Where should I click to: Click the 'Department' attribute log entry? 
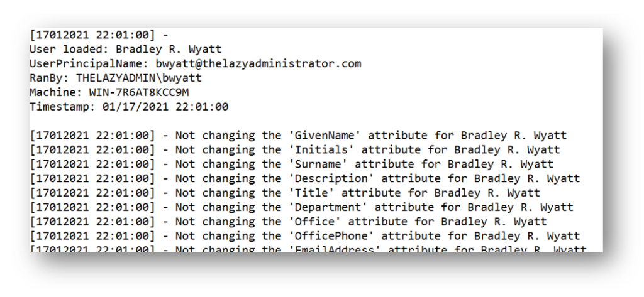click(x=301, y=208)
